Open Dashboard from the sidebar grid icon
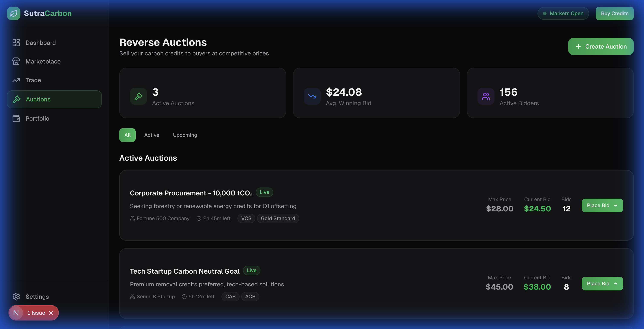The height and width of the screenshot is (329, 644). pyautogui.click(x=16, y=43)
